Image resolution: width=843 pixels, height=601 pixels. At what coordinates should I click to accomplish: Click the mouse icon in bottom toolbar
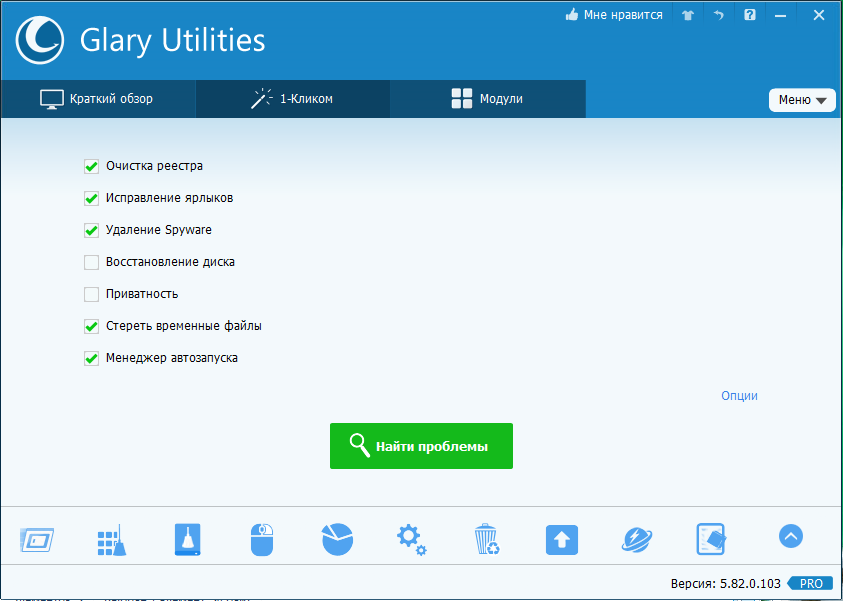pos(261,538)
